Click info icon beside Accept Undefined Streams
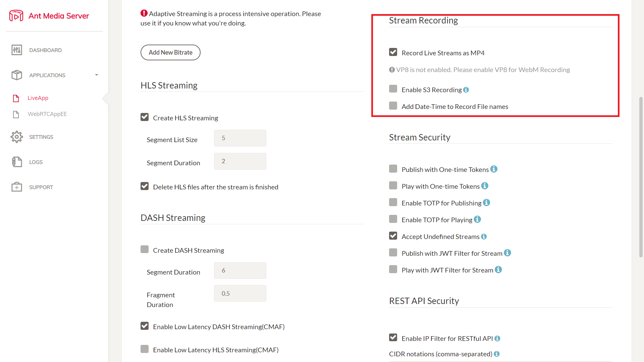644x362 pixels. (484, 237)
